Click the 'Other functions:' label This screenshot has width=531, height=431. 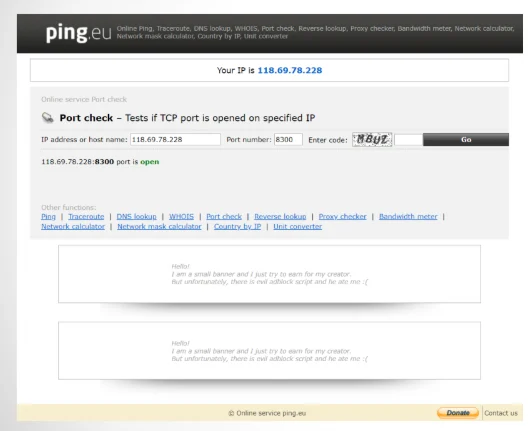tap(69, 207)
